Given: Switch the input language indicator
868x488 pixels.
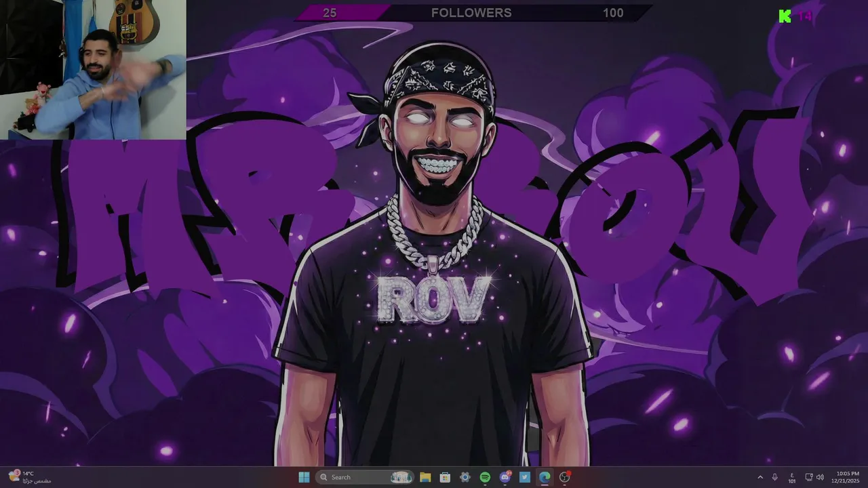Looking at the screenshot, I should [x=791, y=477].
